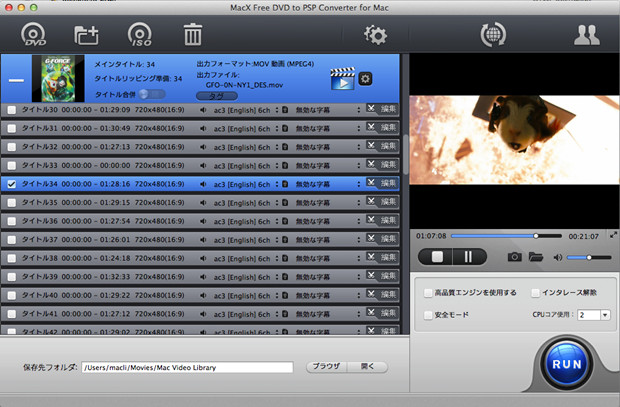620x407 pixels.
Task: Check the タイトル36 checkbox
Action: pyautogui.click(x=12, y=221)
